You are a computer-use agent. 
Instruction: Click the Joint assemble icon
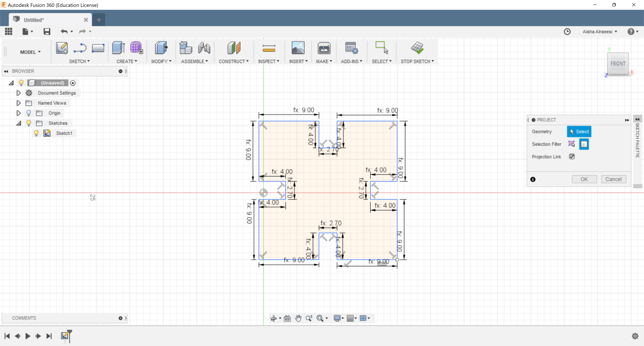[204, 48]
